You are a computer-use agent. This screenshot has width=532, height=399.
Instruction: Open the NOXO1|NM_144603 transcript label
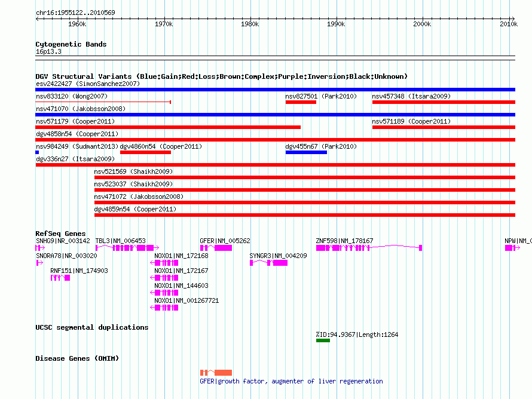point(181,286)
